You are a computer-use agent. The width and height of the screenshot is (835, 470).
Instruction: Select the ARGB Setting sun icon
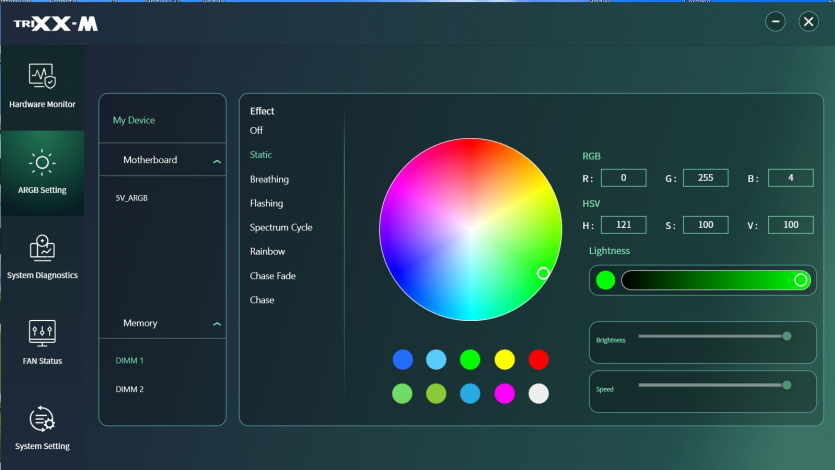[42, 163]
